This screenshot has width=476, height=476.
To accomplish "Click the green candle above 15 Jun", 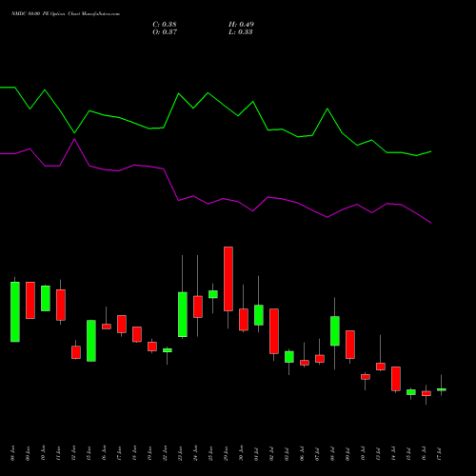I will click(91, 341).
